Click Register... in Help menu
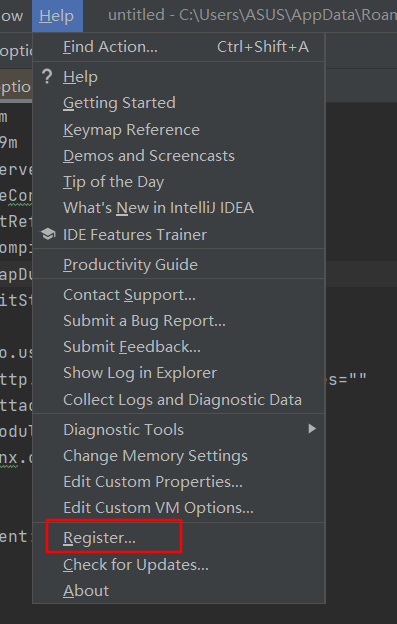This screenshot has width=397, height=624. point(179,538)
